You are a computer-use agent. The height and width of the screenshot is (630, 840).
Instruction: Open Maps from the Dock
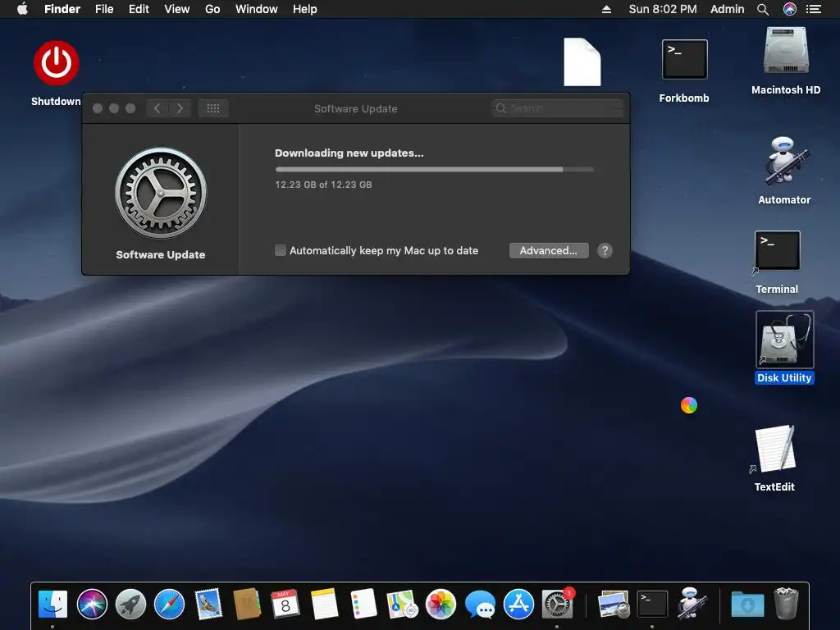[402, 605]
